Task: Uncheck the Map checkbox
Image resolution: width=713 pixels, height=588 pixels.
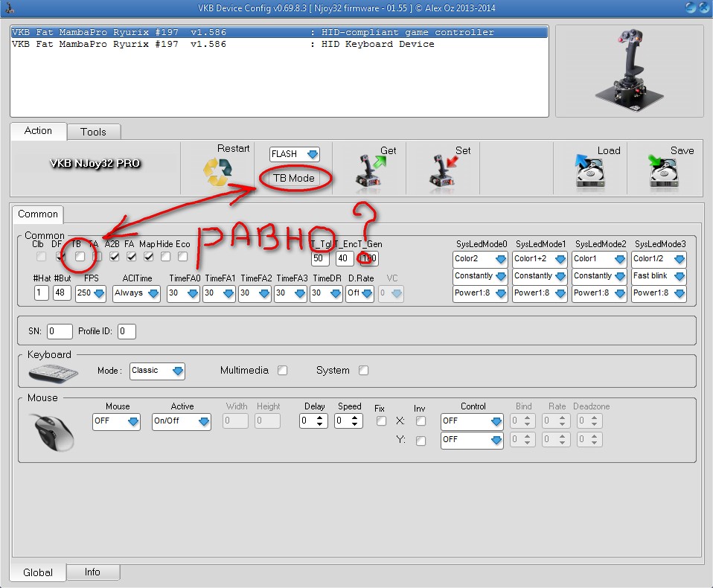Action: pos(148,257)
